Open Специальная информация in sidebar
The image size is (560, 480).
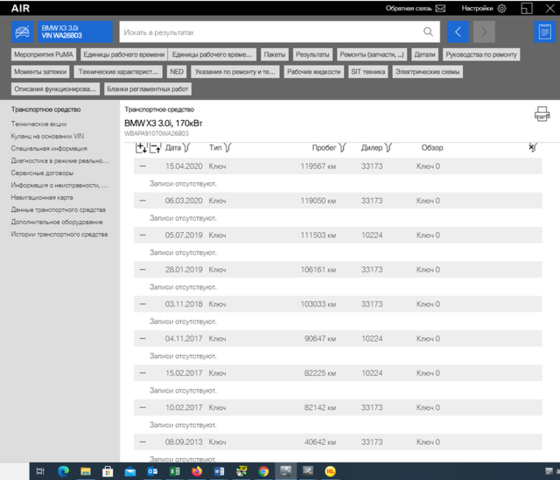tap(49, 148)
